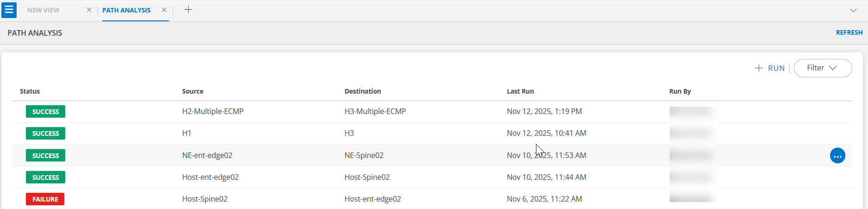Open the hamburger main menu
The image size is (868, 209).
(x=9, y=10)
